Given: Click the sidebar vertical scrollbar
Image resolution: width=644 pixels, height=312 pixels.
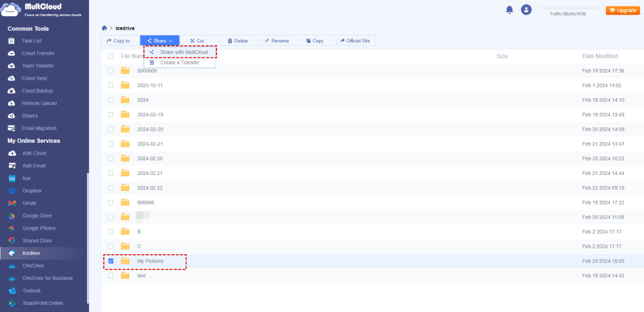Looking at the screenshot, I should pos(87,238).
